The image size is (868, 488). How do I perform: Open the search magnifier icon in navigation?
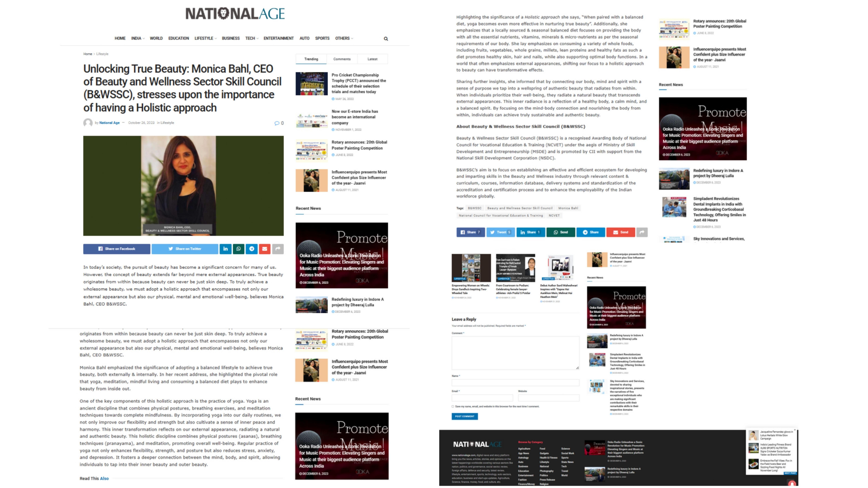(386, 39)
